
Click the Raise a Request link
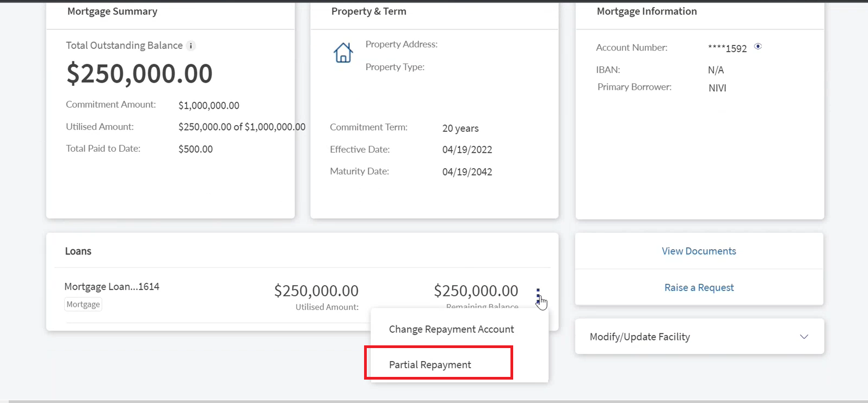699,288
